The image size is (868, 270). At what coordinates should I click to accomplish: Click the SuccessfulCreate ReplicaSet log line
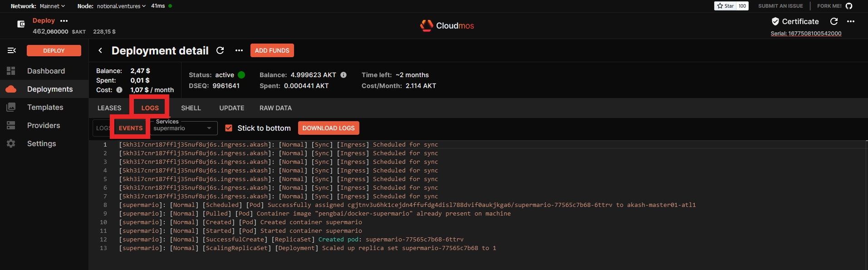[x=291, y=240]
